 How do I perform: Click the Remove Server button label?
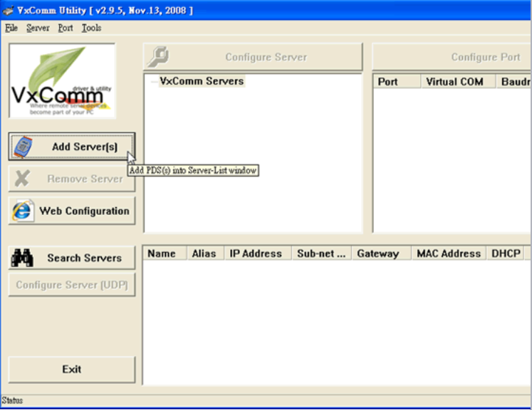click(85, 179)
